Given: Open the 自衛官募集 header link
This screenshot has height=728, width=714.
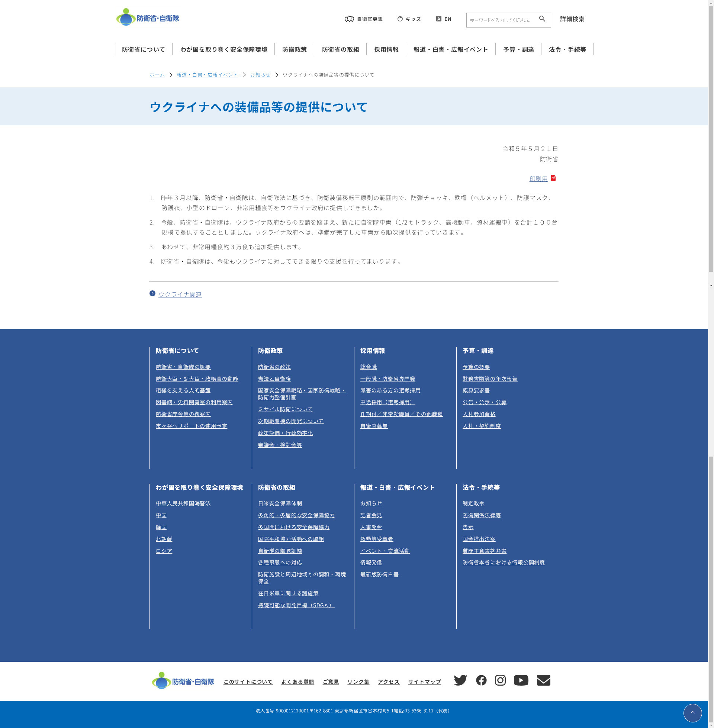Looking at the screenshot, I should click(x=363, y=19).
